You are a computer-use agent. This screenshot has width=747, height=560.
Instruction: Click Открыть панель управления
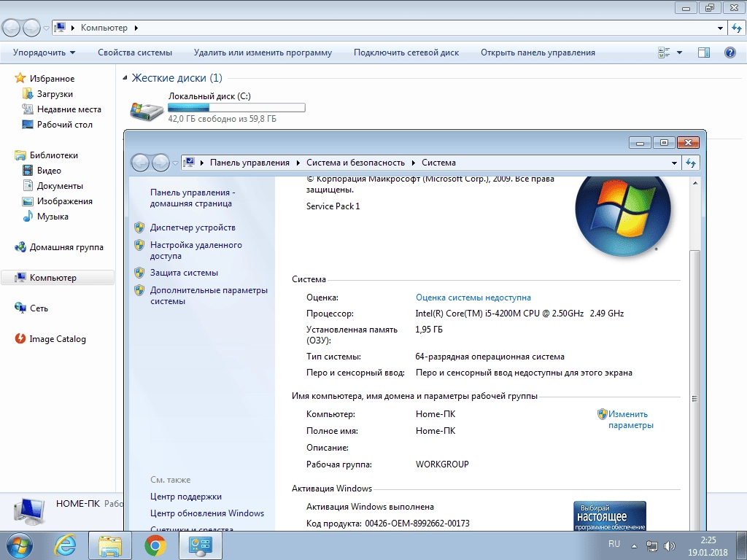[538, 52]
